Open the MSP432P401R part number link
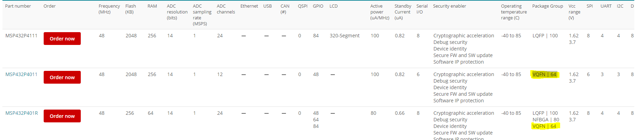Image resolution: width=644 pixels, height=140 pixels. (x=21, y=113)
